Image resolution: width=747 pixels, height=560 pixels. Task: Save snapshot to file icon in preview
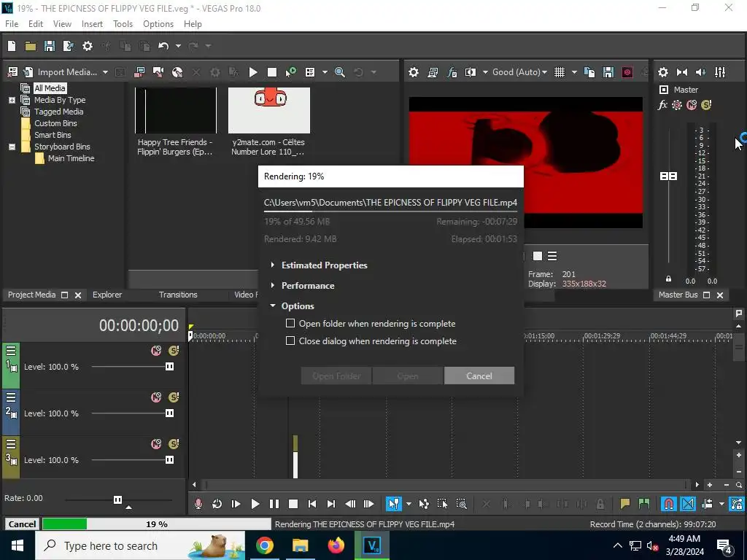tap(608, 72)
